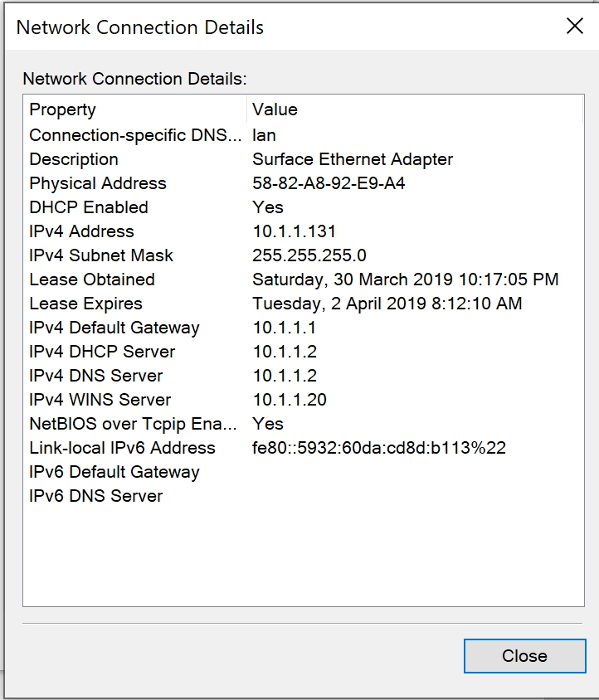Select the Physical Address row

pyautogui.click(x=98, y=183)
